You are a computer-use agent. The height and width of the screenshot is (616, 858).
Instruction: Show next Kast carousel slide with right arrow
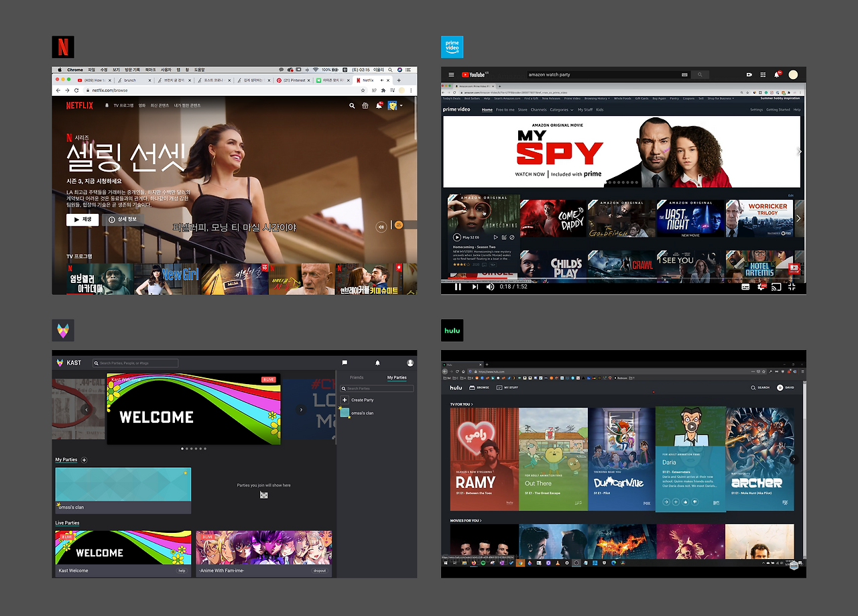(301, 410)
